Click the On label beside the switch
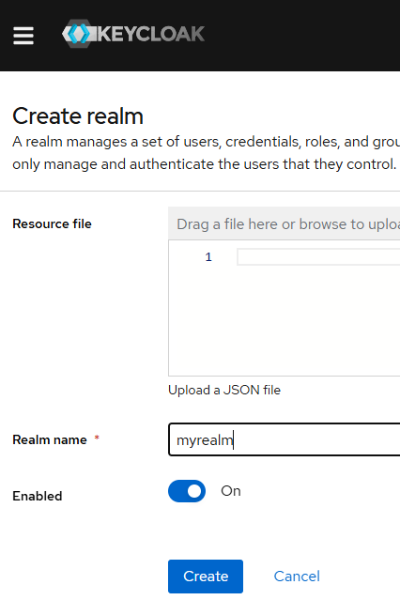This screenshot has width=400, height=600. tap(231, 491)
